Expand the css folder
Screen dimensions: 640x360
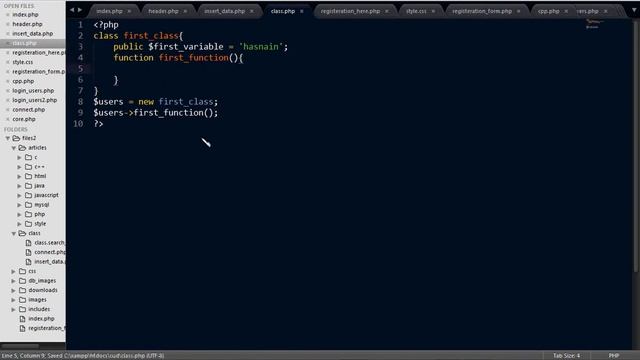tap(13, 271)
